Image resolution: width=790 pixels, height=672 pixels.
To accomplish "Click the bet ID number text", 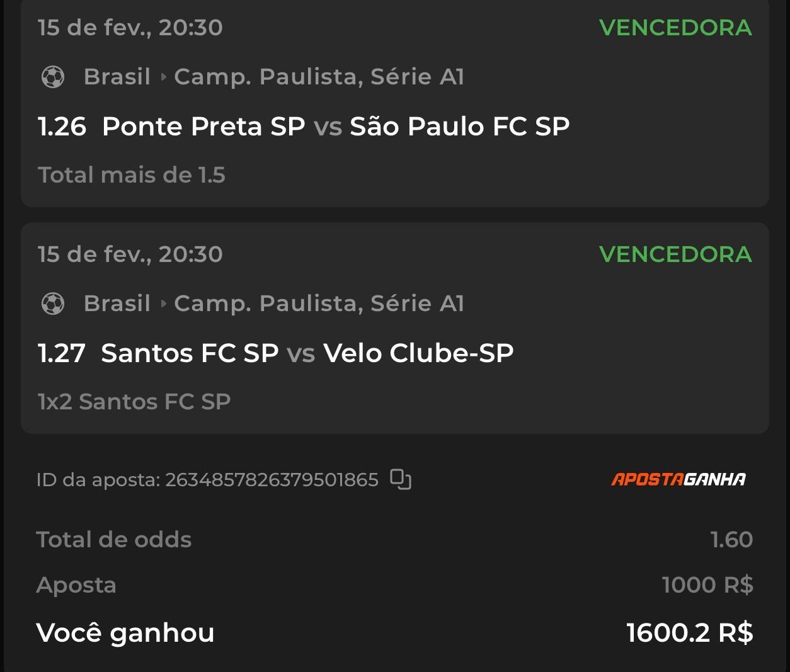I will pyautogui.click(x=272, y=480).
